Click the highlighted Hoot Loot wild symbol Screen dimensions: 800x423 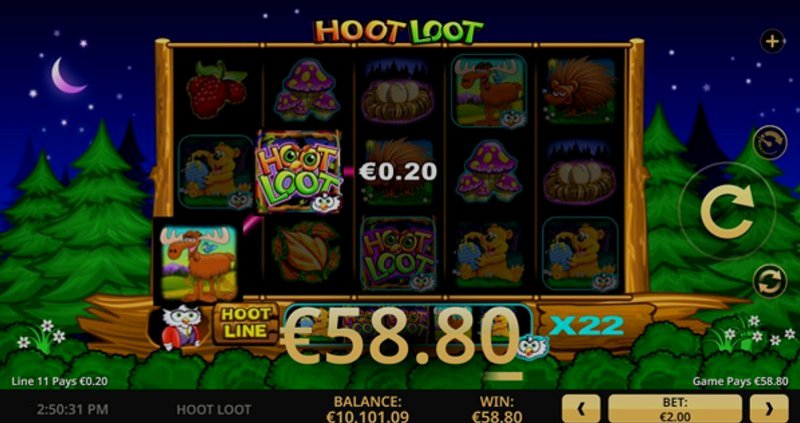(x=298, y=172)
